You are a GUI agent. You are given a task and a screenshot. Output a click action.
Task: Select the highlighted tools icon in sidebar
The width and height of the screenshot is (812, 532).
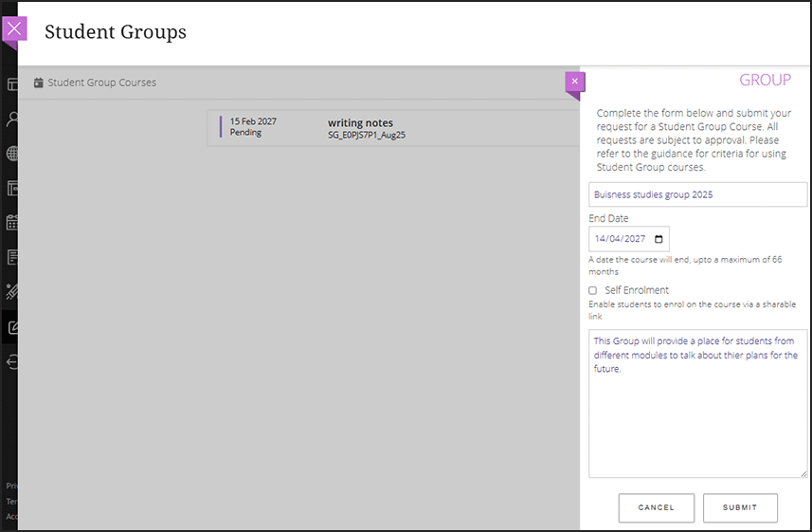coord(12,327)
